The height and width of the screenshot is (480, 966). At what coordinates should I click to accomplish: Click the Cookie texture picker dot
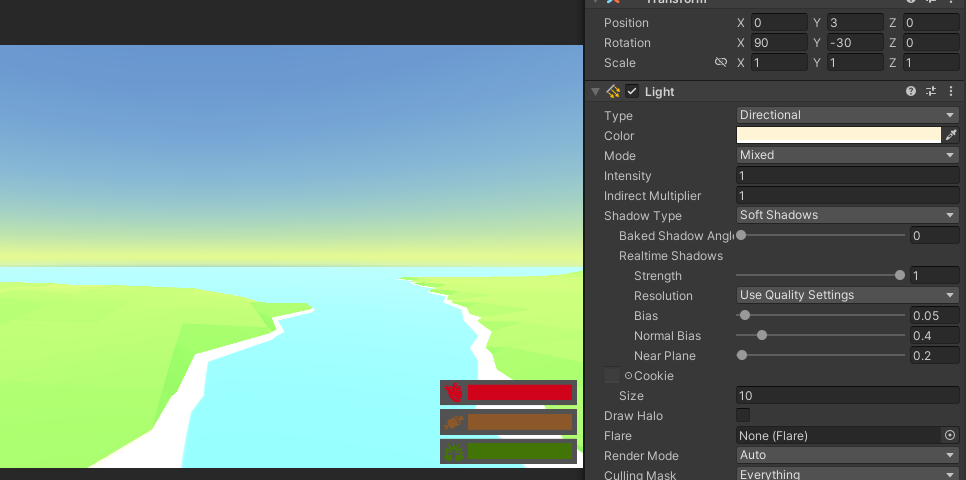[628, 376]
